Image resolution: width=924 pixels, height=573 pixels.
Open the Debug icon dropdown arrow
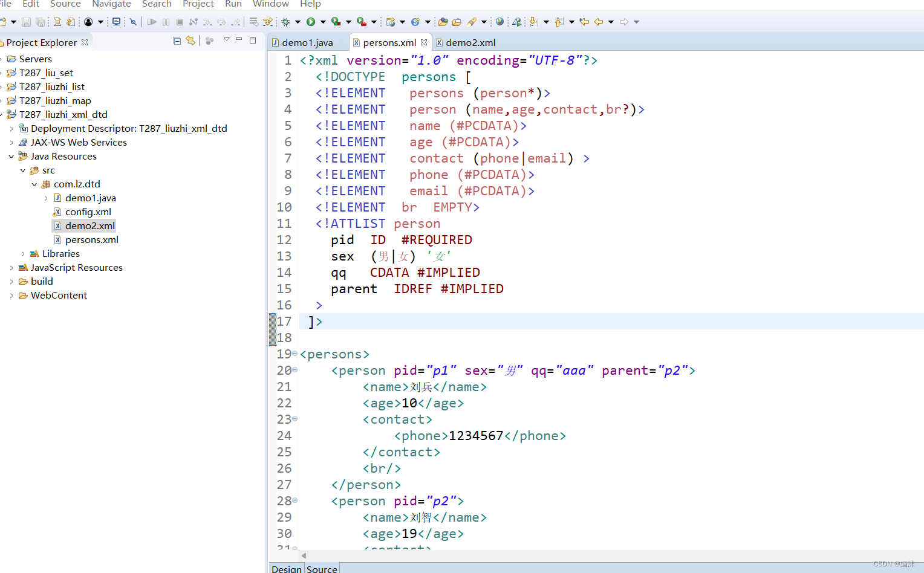click(298, 22)
